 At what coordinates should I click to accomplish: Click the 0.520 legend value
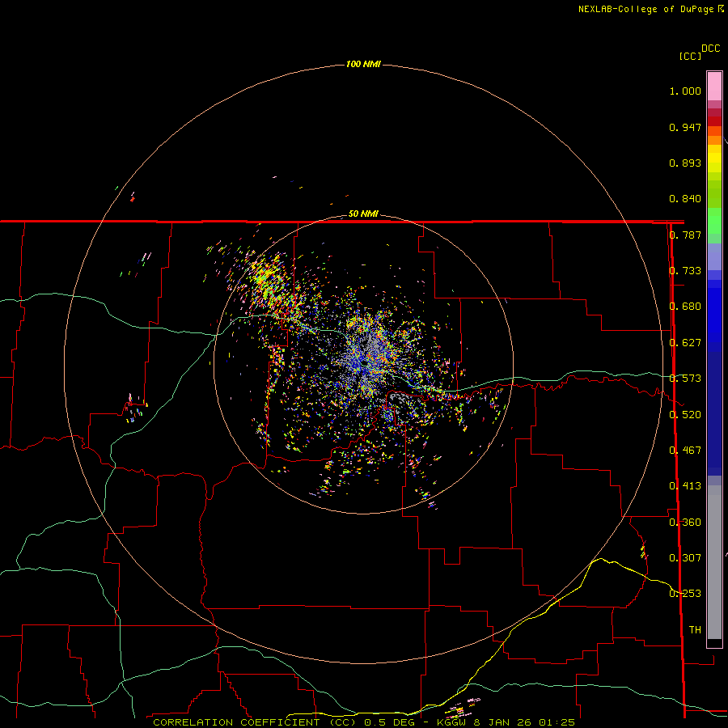[685, 415]
